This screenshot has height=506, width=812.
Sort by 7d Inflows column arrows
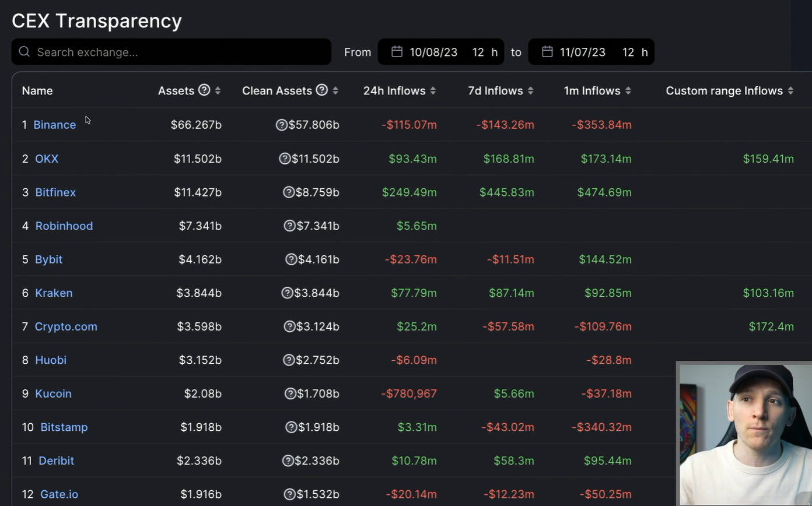tap(530, 90)
